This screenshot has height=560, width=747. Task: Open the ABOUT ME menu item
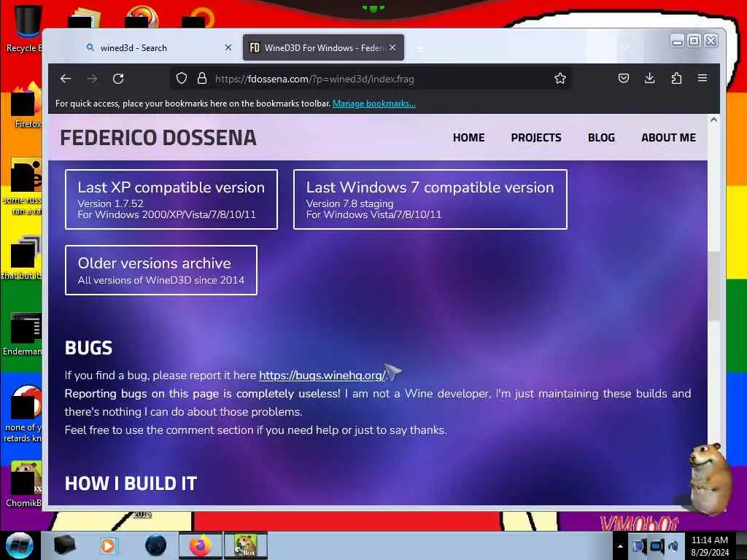click(x=668, y=138)
